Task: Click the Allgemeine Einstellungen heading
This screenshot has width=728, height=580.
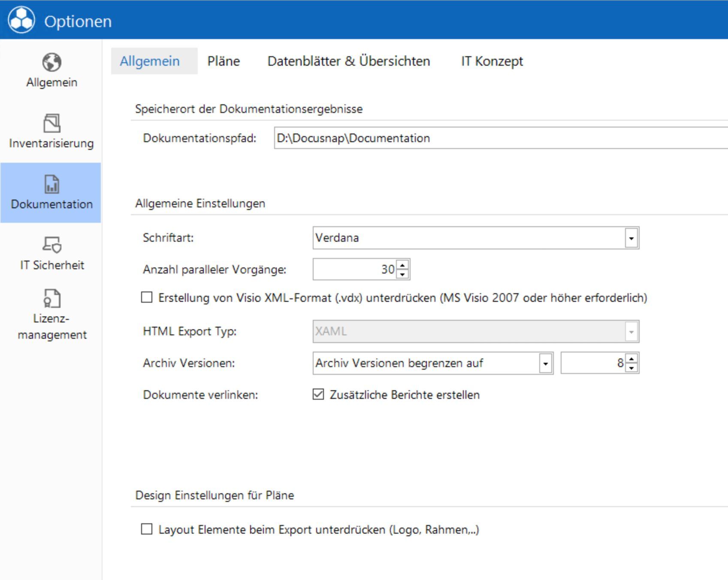Action: (x=200, y=203)
